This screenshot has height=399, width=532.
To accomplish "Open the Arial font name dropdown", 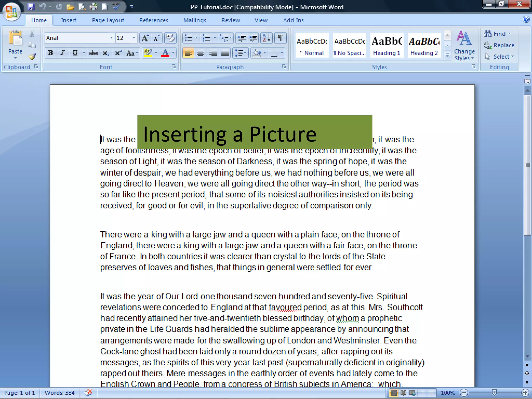I will [111, 38].
